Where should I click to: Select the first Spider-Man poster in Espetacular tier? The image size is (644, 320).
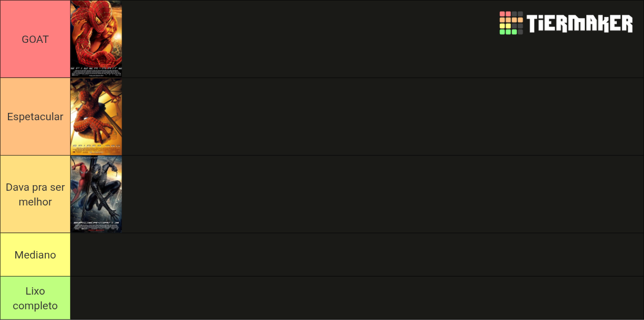click(96, 116)
